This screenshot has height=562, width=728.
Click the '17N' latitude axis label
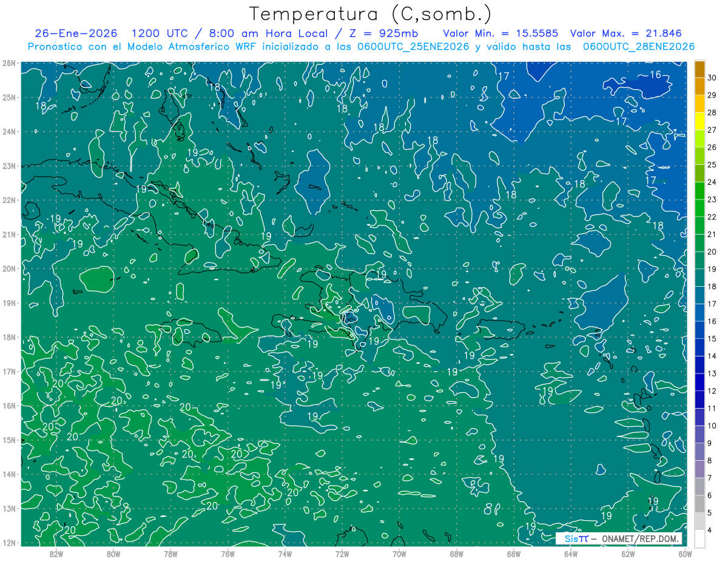pos(8,371)
